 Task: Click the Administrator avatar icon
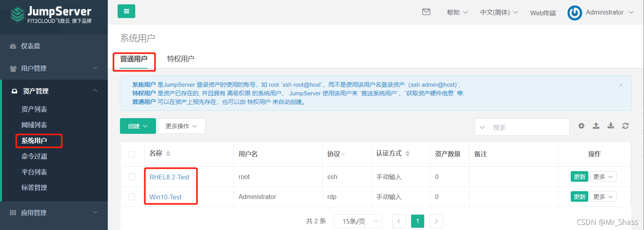click(575, 13)
